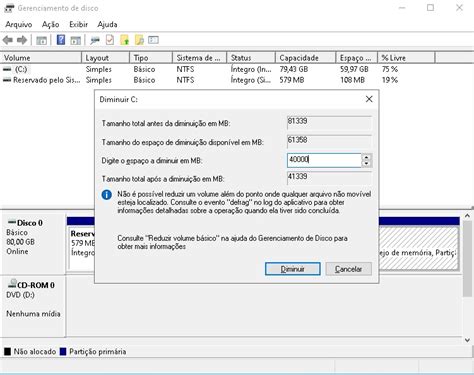Click the 59,97 GB free space cell
474x375 pixels.
[354, 69]
